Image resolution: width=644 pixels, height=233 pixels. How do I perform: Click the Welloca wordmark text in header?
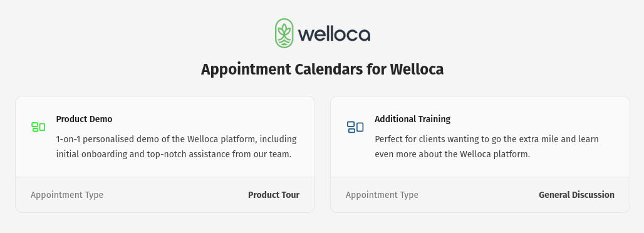[x=335, y=34]
